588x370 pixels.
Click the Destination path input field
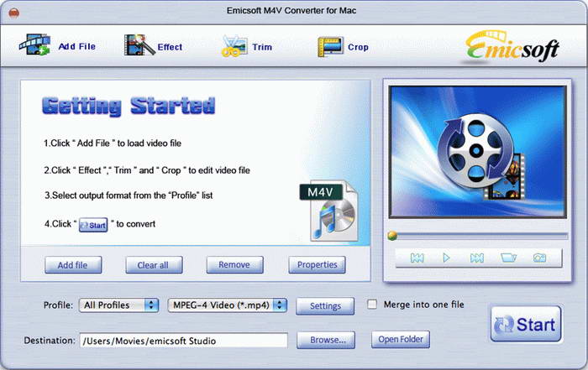[184, 341]
